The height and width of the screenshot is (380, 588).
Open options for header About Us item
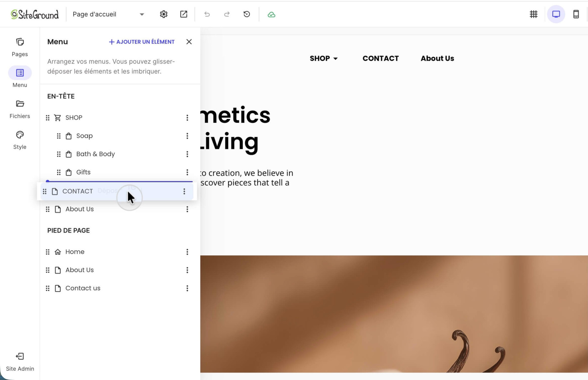click(x=187, y=209)
